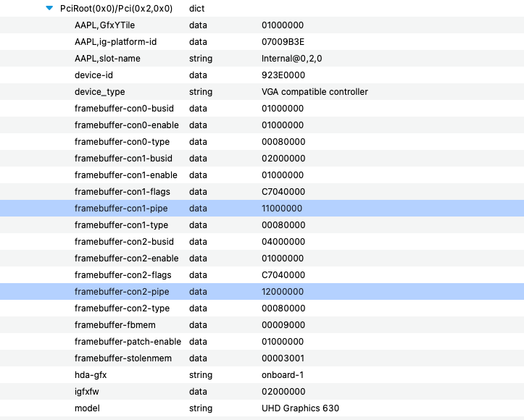Select the AAPL,slot-name key
524x420 pixels.
tap(107, 59)
